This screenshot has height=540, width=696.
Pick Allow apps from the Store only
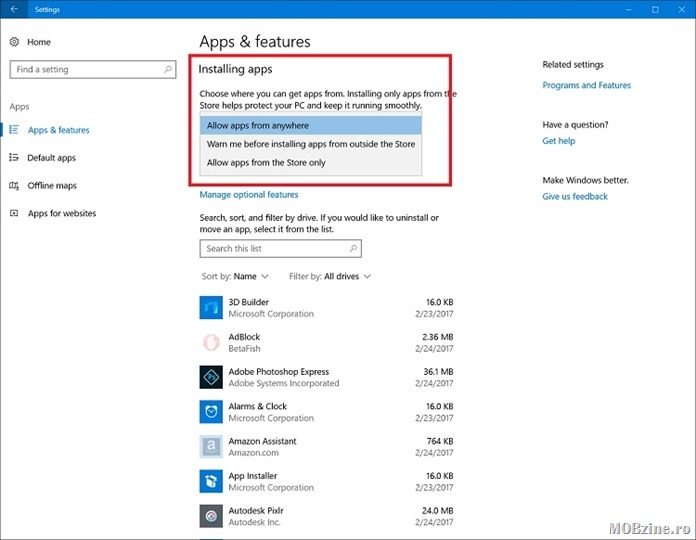pyautogui.click(x=311, y=163)
